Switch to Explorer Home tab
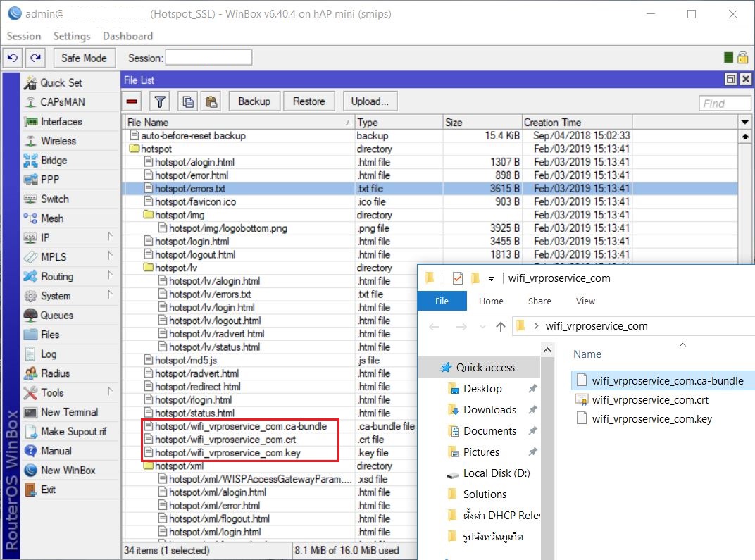Viewport: 755px width, 560px height. (x=491, y=301)
